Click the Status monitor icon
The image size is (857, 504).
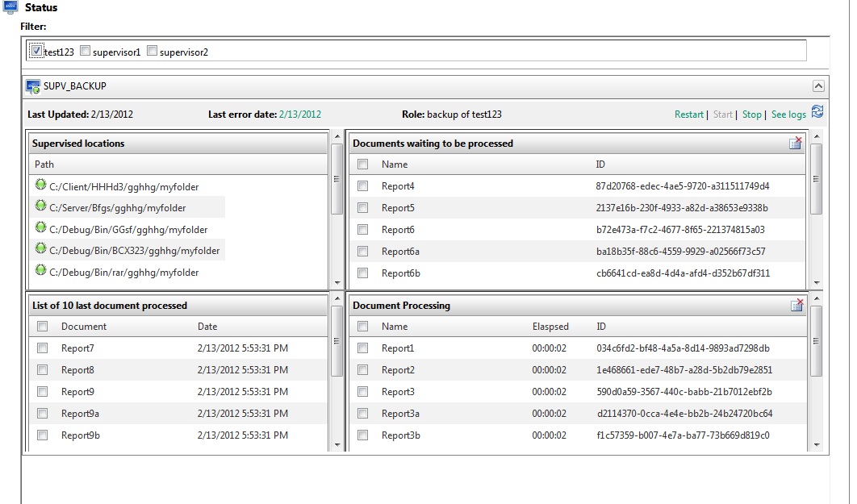[10, 7]
